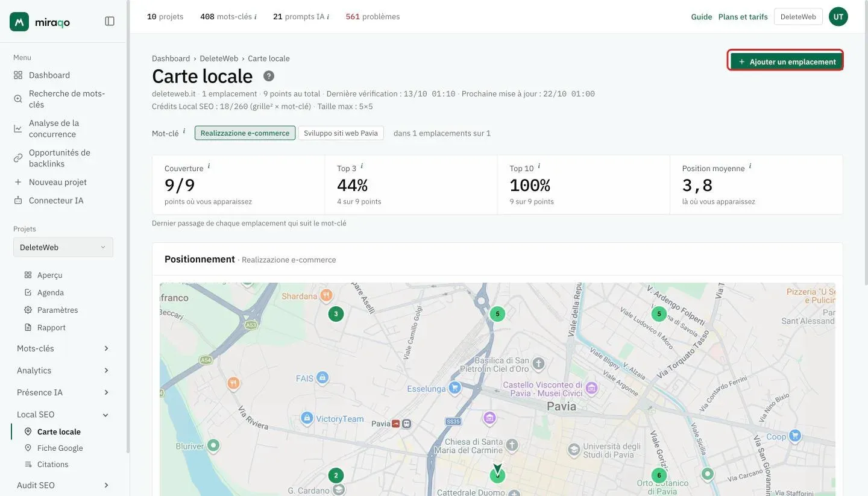Expand the Analytics sidebar section
Image resolution: width=868 pixels, height=496 pixels.
coord(63,371)
